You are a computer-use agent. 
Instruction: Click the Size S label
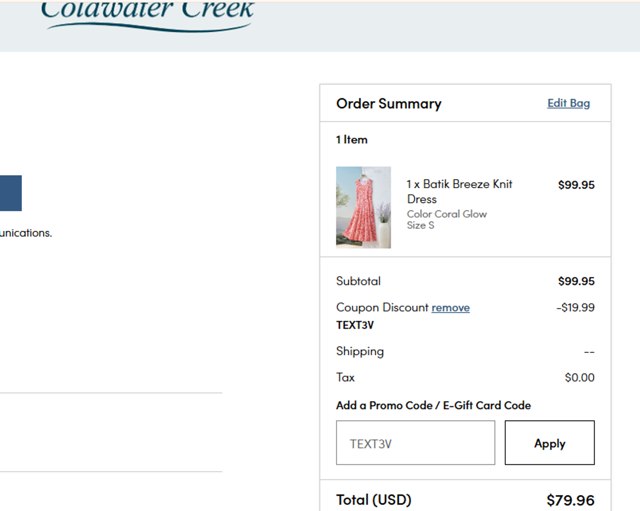click(420, 226)
